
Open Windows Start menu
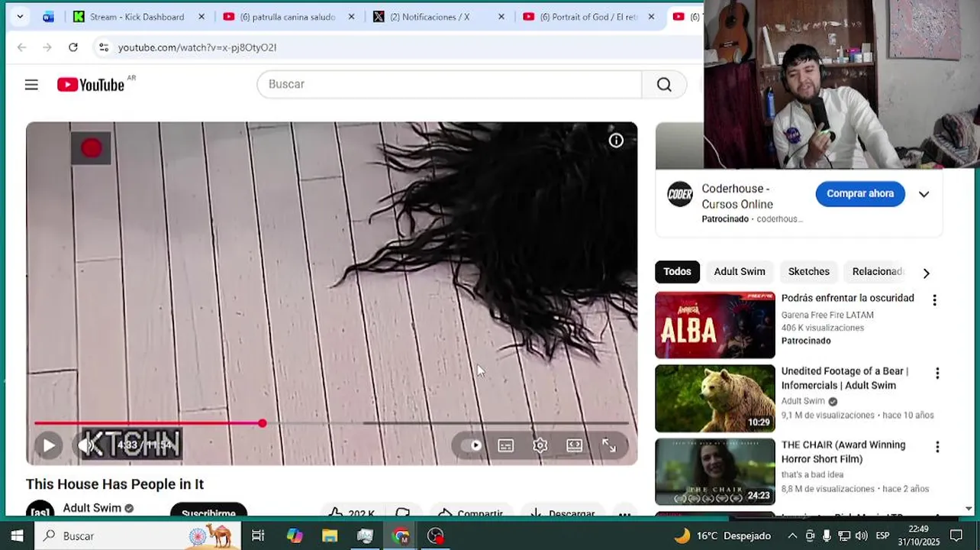17,535
